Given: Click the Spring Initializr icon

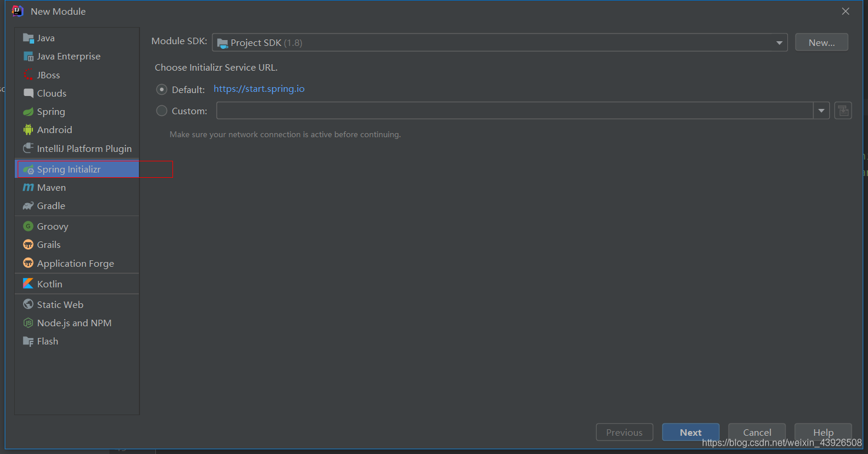Looking at the screenshot, I should pos(28,170).
